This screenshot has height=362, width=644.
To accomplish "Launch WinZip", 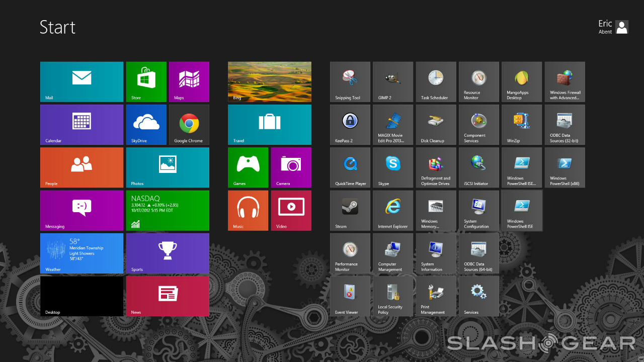I will tap(522, 125).
